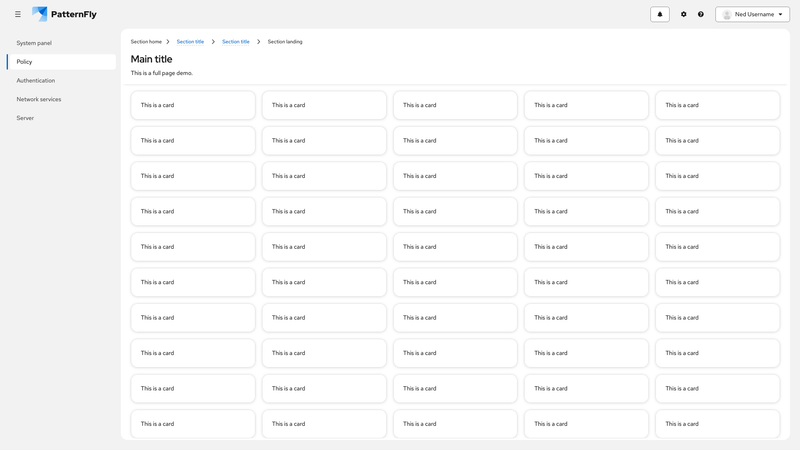
Task: Click the Section landing breadcrumb text
Action: [285, 42]
